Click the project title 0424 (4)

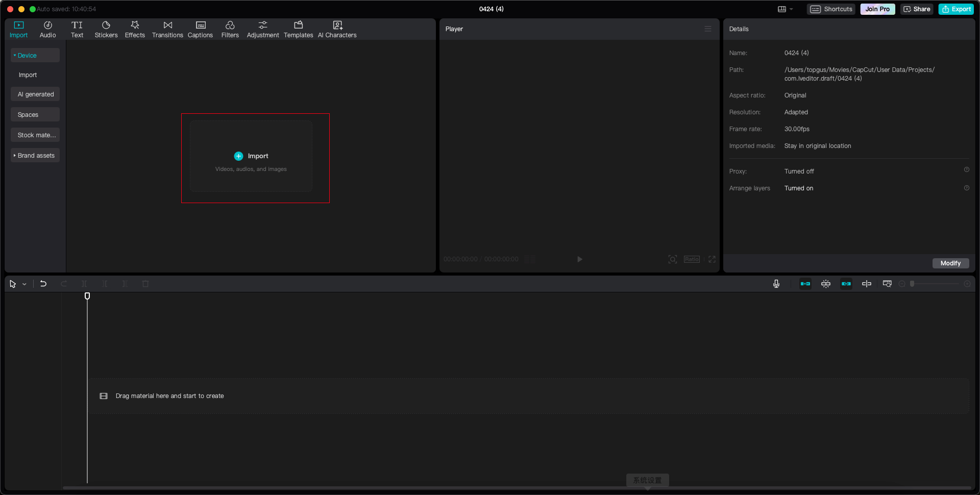(491, 9)
